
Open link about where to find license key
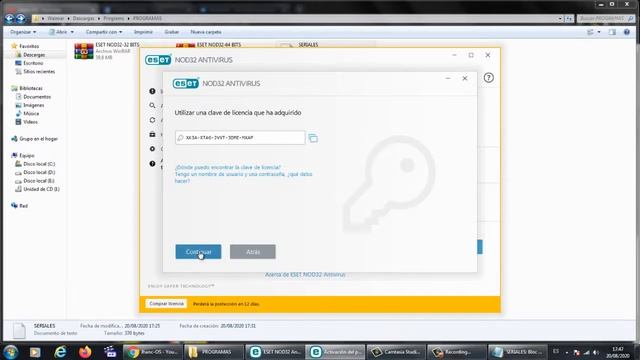(x=228, y=167)
